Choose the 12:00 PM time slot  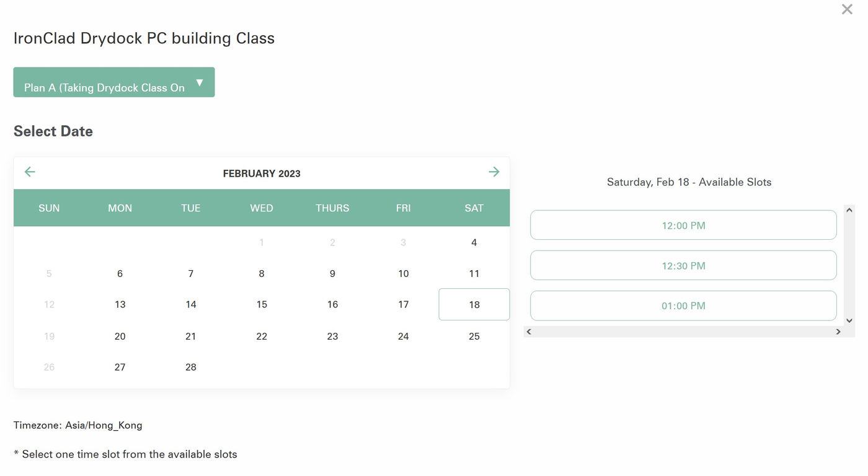coord(683,225)
